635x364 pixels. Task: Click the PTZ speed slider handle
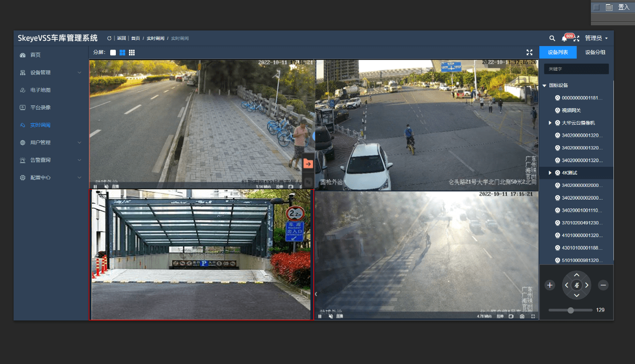click(571, 310)
